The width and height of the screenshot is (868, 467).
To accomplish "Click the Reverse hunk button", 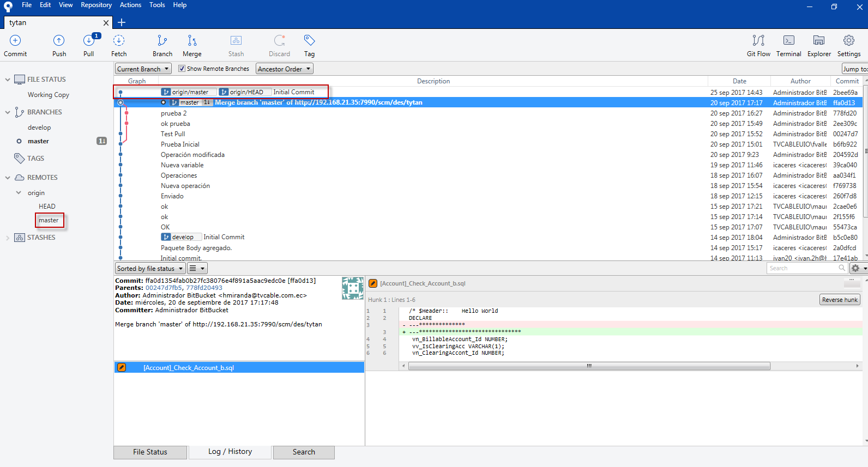I will [x=840, y=300].
